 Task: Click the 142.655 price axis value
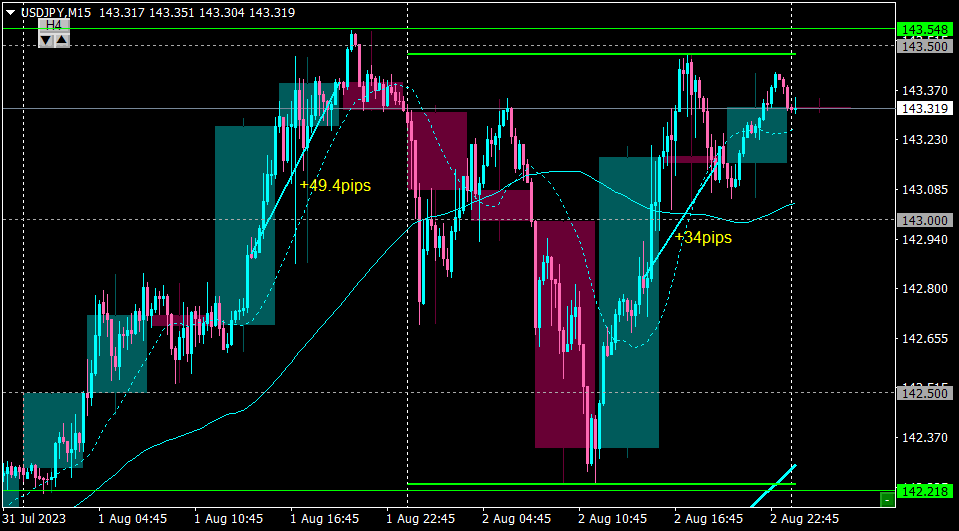(x=925, y=338)
